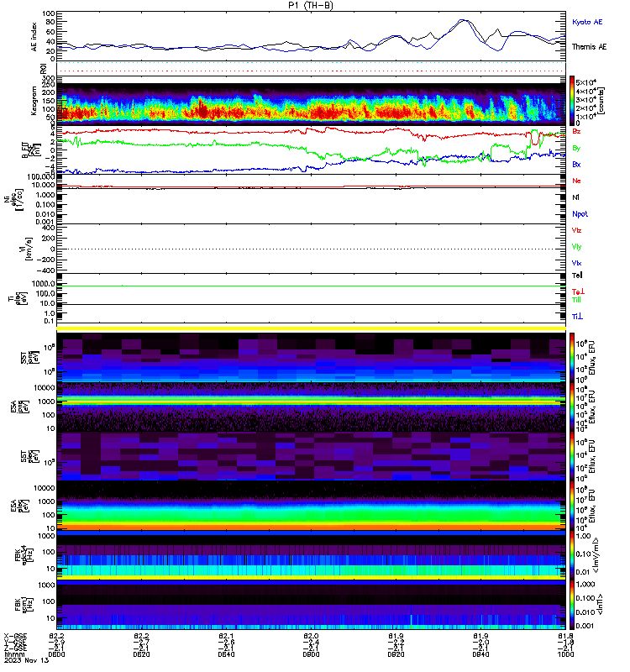Image resolution: width=630 pixels, height=672 pixels.
Task: Click the red Ne density legend label
Action: click(x=576, y=181)
